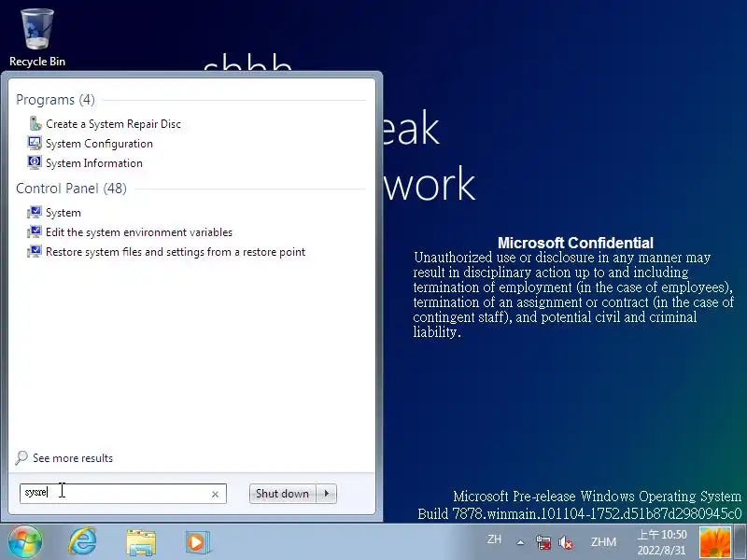Show hidden tray icons arrow
This screenshot has width=747, height=560.
pyautogui.click(x=520, y=542)
